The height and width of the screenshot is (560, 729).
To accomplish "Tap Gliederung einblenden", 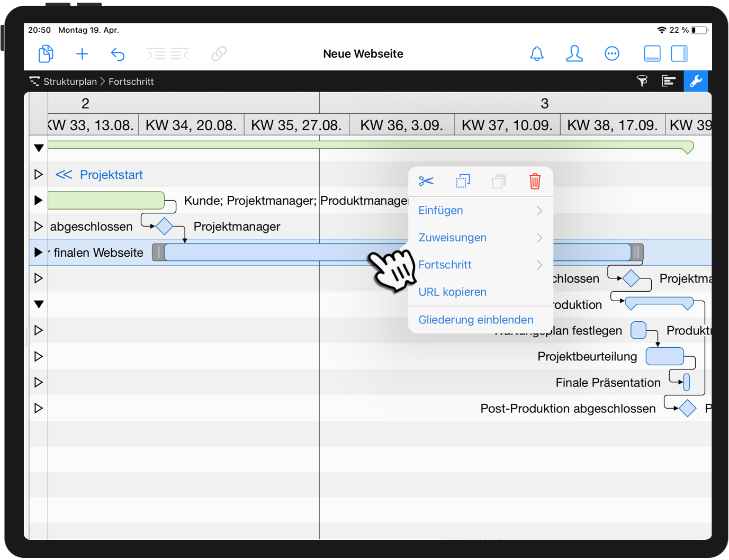I will 475,320.
